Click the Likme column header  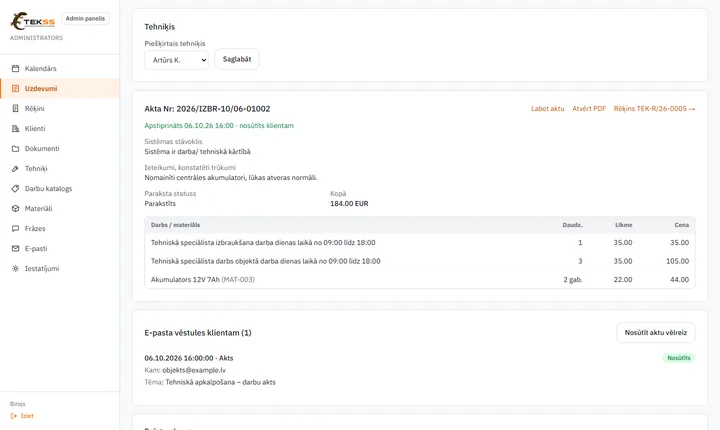[624, 225]
